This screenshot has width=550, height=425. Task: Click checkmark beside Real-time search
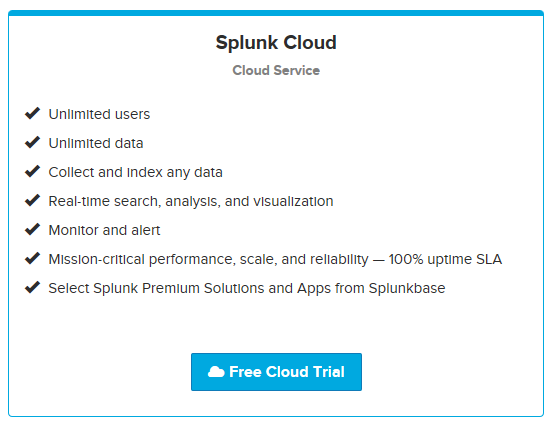coord(33,200)
